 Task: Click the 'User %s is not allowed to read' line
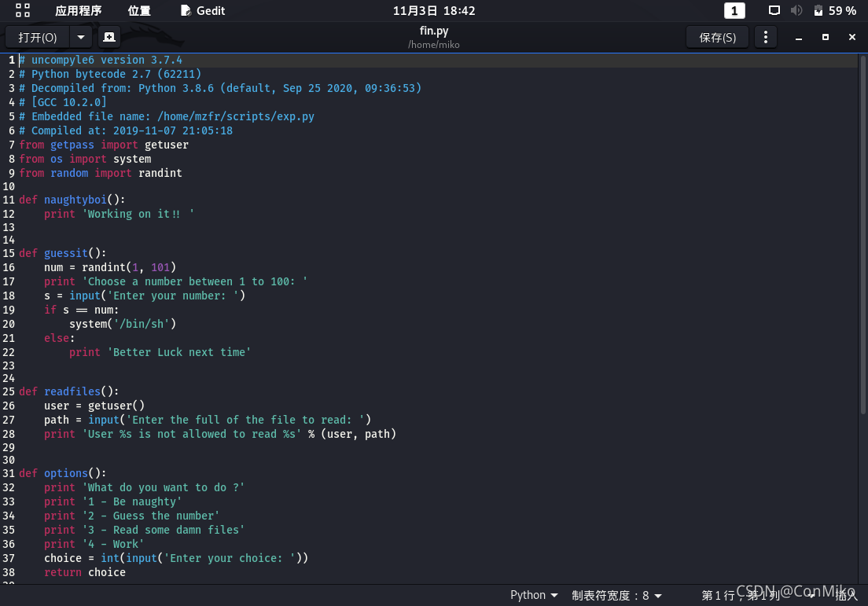click(x=220, y=434)
